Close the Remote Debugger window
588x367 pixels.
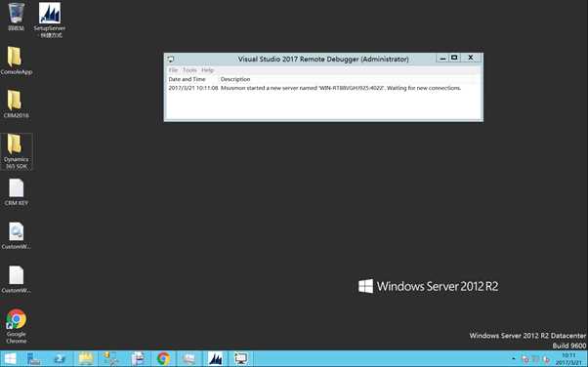(471, 58)
